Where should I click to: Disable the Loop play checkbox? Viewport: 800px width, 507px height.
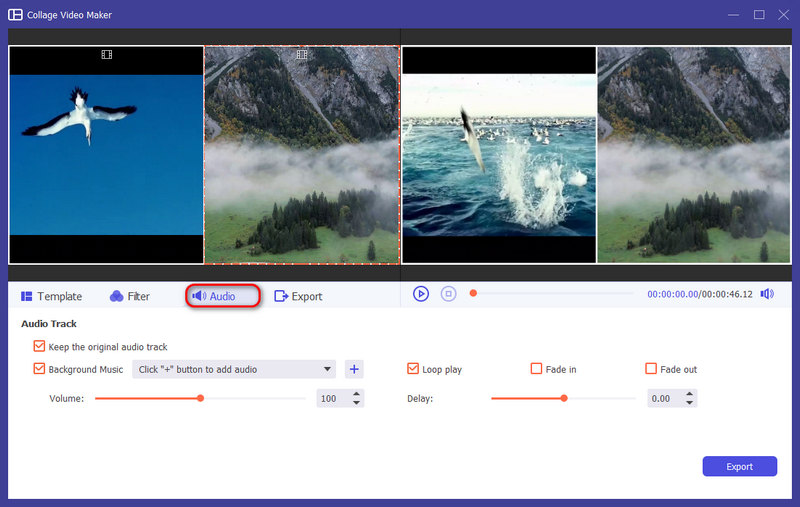coord(413,369)
